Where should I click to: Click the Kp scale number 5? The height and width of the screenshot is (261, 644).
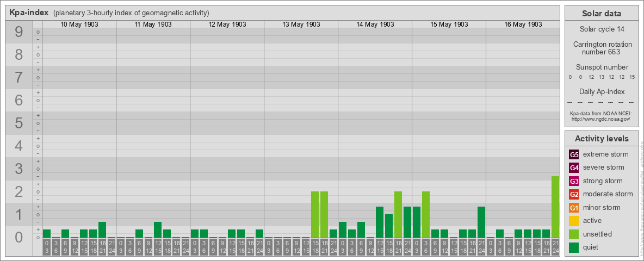click(x=18, y=123)
